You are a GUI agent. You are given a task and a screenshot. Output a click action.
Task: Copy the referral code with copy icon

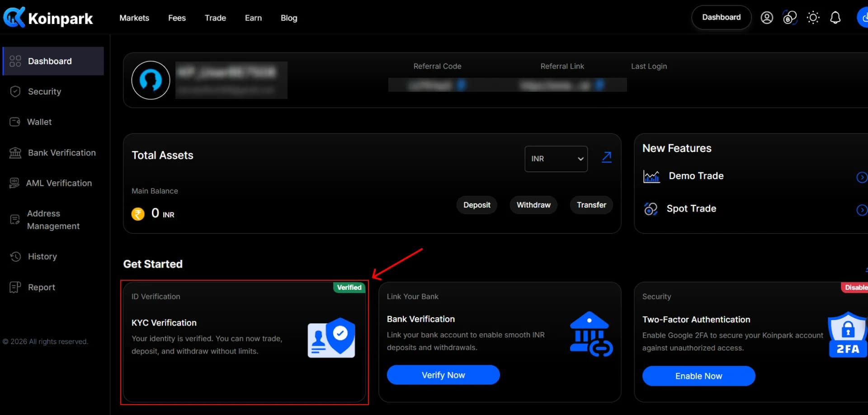[x=461, y=85]
